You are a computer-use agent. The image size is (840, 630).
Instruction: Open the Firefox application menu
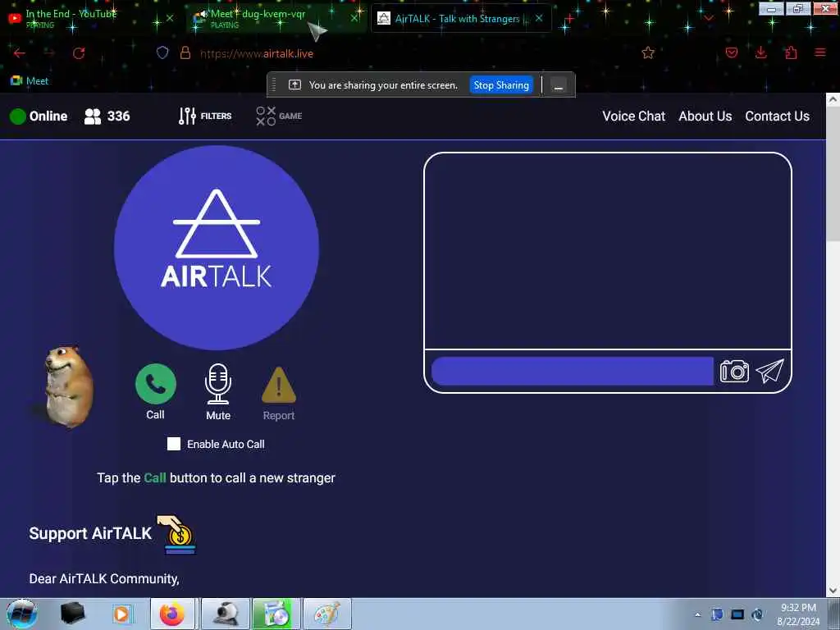tap(820, 52)
